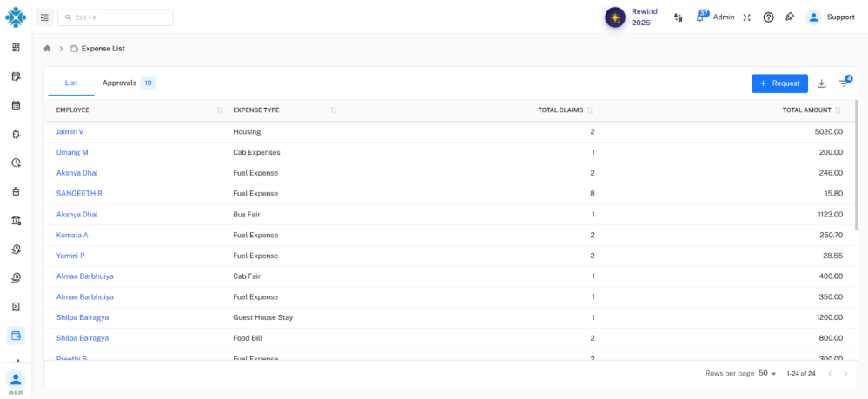
Task: Click the app logo in top-left corner
Action: (x=16, y=17)
